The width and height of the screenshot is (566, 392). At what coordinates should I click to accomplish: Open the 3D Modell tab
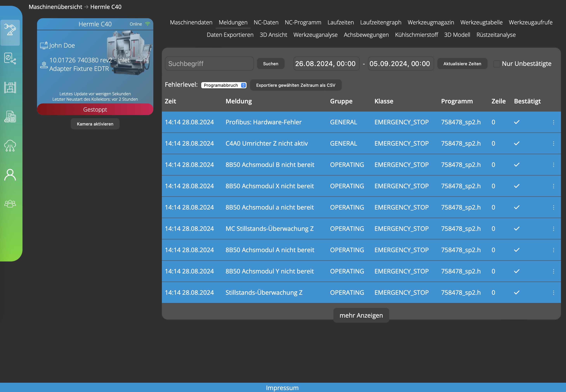pyautogui.click(x=457, y=35)
